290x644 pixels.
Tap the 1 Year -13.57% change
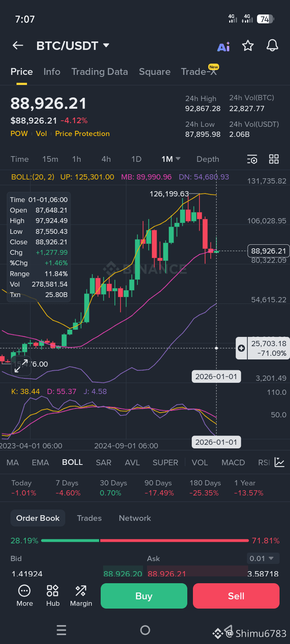coord(249,488)
